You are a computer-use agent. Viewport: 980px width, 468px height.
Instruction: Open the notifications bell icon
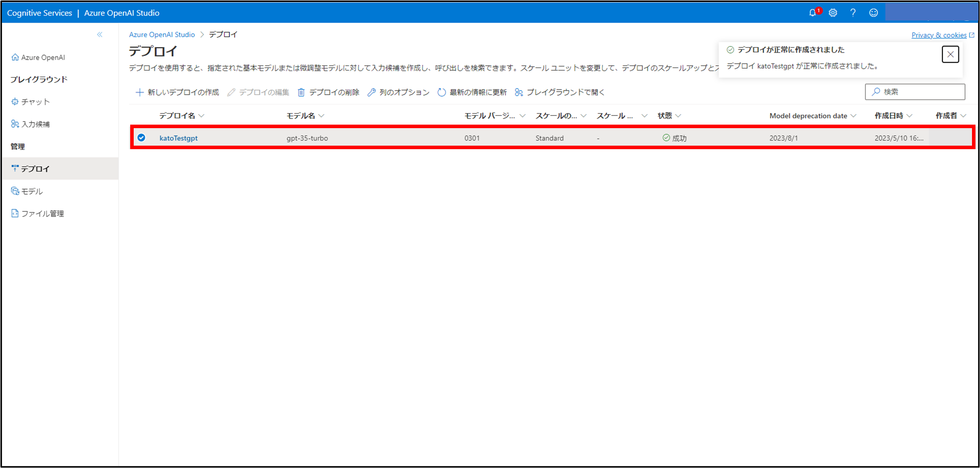[x=813, y=13]
